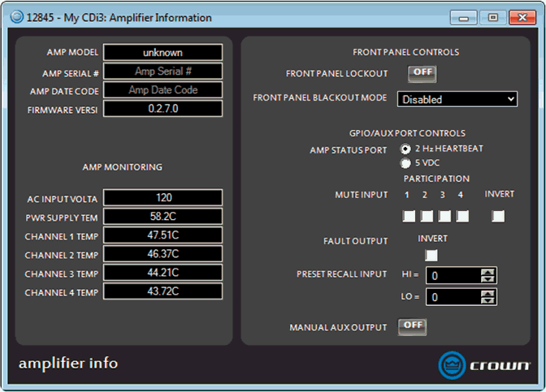Viewport: 546px width, 392px height.
Task: Click Channel 1 Temp value 47.51C
Action: coord(163,235)
